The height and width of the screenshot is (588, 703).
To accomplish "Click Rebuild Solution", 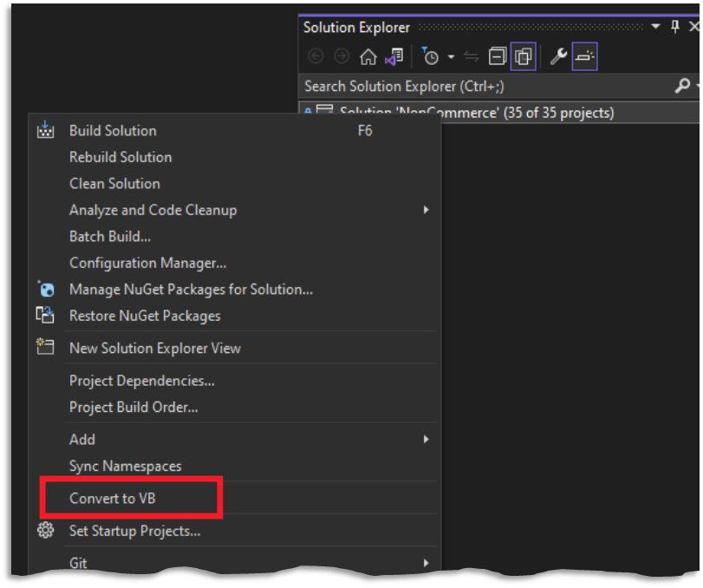I will tap(120, 157).
